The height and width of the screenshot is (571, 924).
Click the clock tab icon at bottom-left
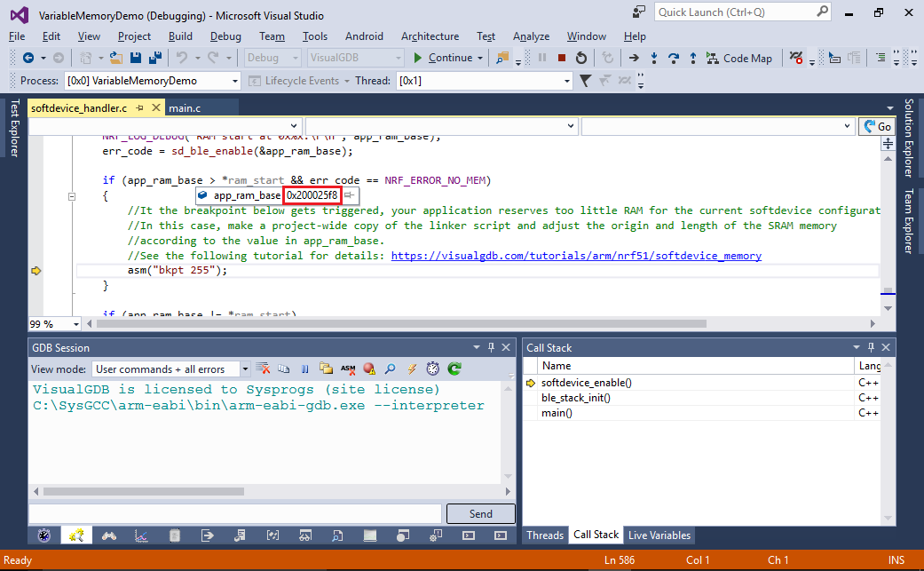pos(44,535)
